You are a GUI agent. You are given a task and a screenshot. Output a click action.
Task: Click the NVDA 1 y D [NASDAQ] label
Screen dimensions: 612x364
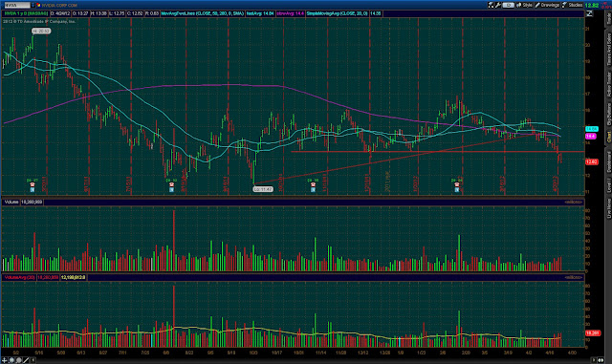[x=26, y=13]
